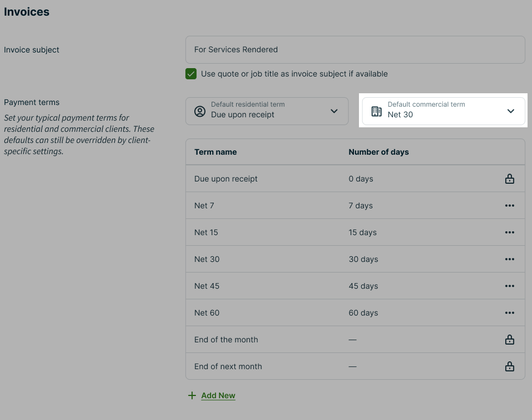
Task: Click lock icon for End of the month
Action: [509, 340]
